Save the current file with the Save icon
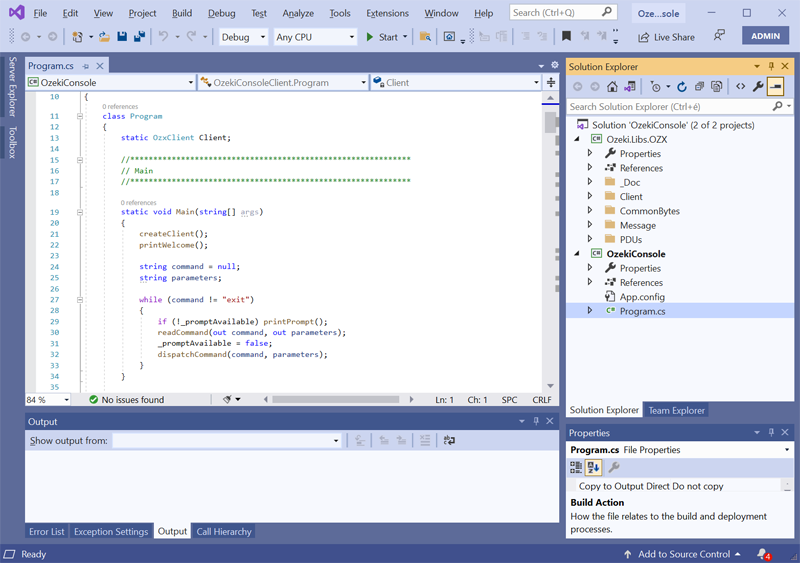 pos(122,37)
